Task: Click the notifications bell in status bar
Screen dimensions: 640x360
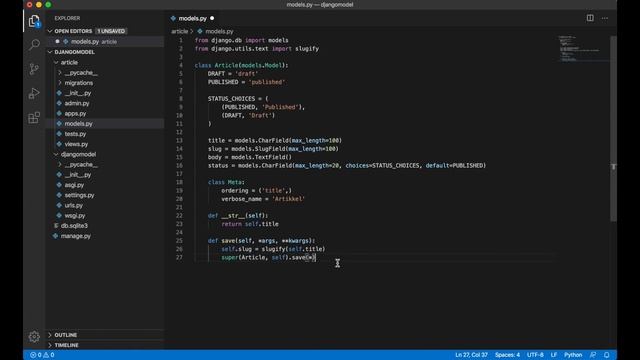Action: pos(607,355)
